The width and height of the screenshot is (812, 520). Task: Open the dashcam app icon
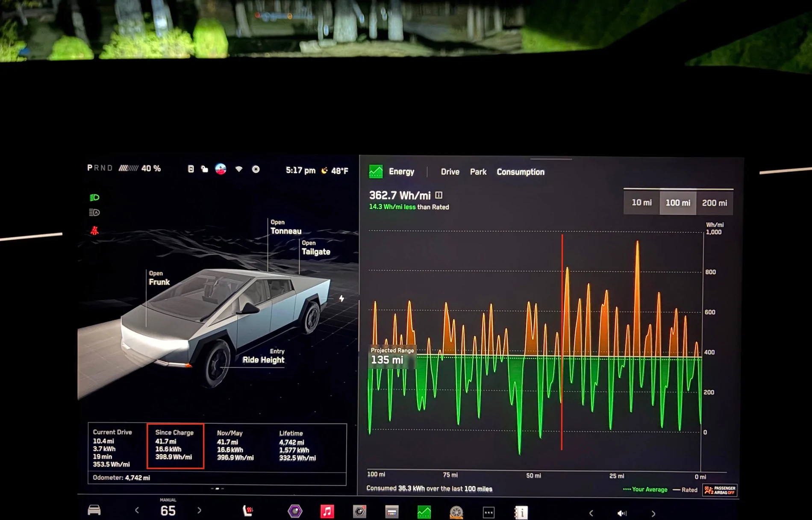359,511
